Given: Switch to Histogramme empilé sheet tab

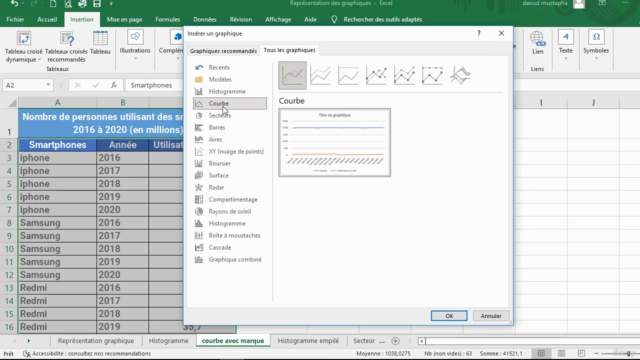Looking at the screenshot, I should point(308,340).
